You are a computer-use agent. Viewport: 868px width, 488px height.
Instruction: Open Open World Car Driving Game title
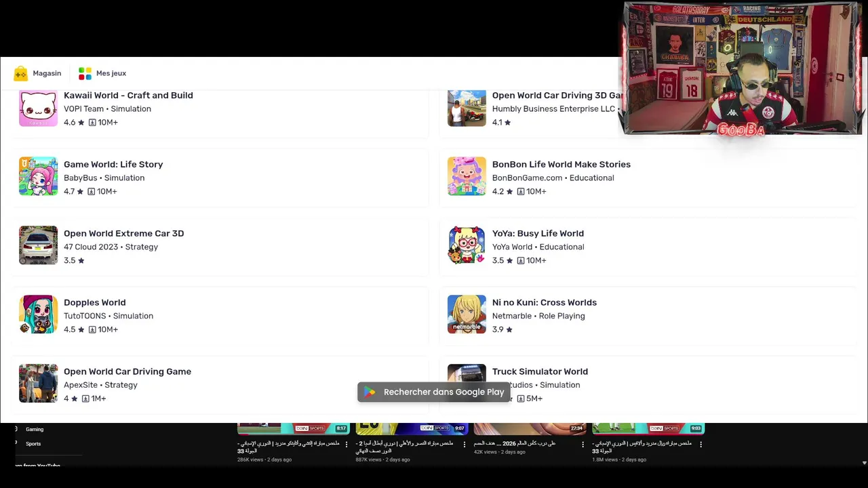127,372
